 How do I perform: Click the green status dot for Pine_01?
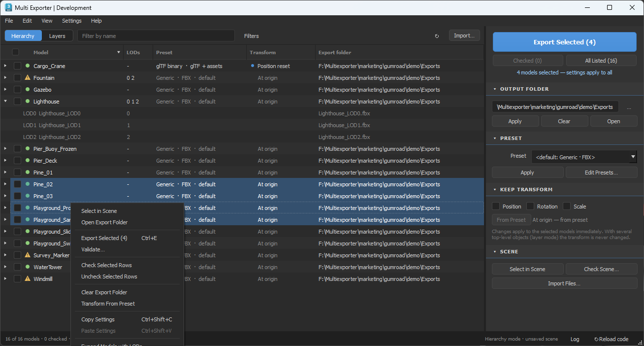tap(28, 172)
